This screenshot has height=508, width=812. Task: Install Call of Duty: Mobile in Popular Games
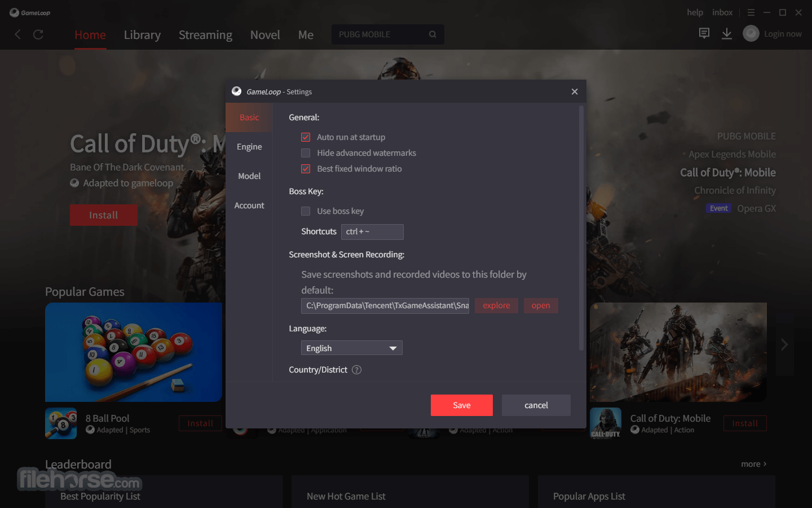point(745,423)
